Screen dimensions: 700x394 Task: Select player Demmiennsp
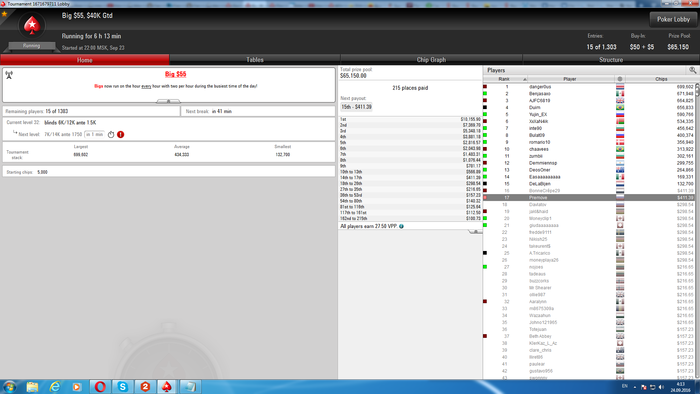tap(589, 163)
